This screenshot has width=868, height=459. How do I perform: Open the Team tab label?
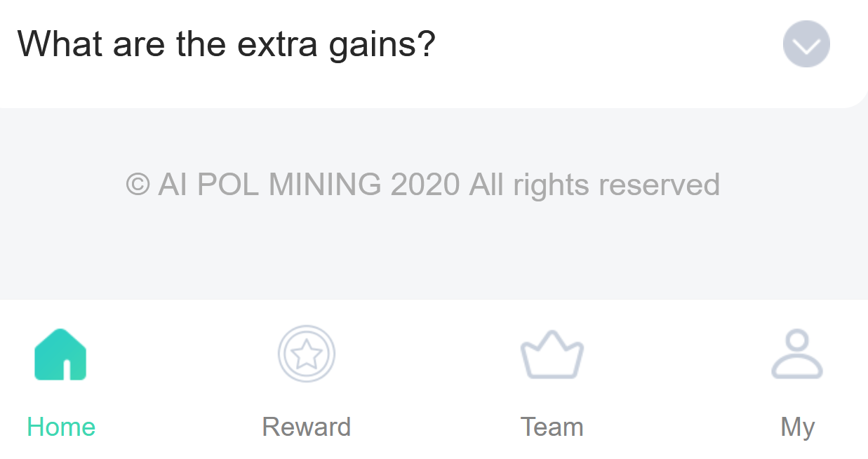click(552, 427)
